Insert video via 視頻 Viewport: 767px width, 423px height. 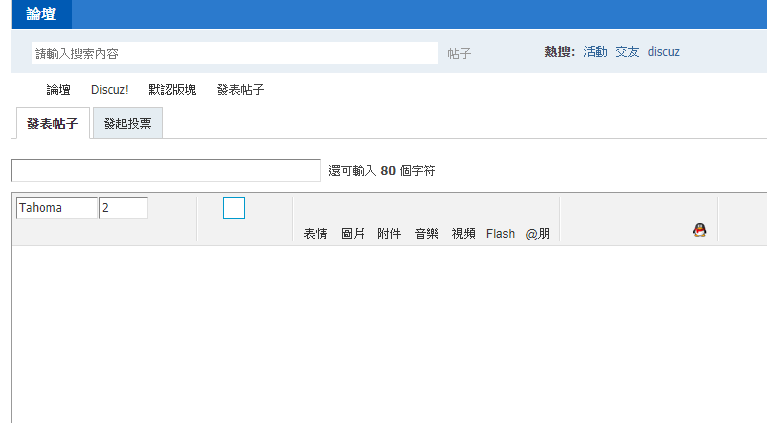(463, 234)
